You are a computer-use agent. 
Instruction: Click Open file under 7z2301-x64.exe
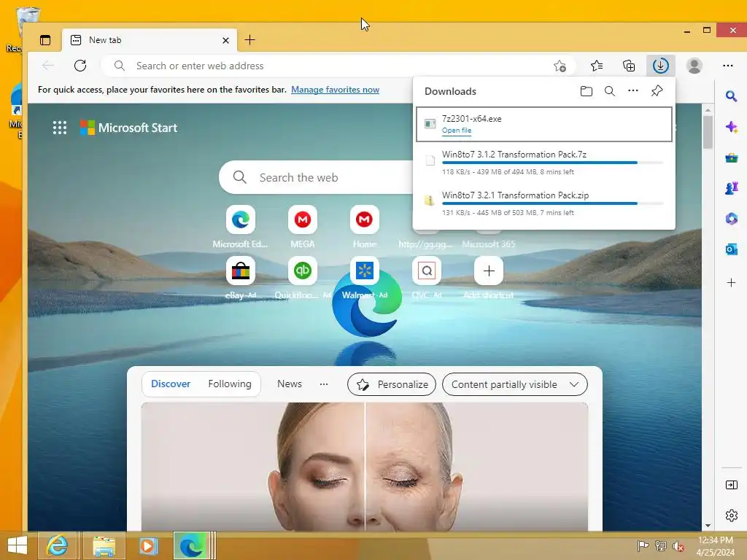coord(457,131)
